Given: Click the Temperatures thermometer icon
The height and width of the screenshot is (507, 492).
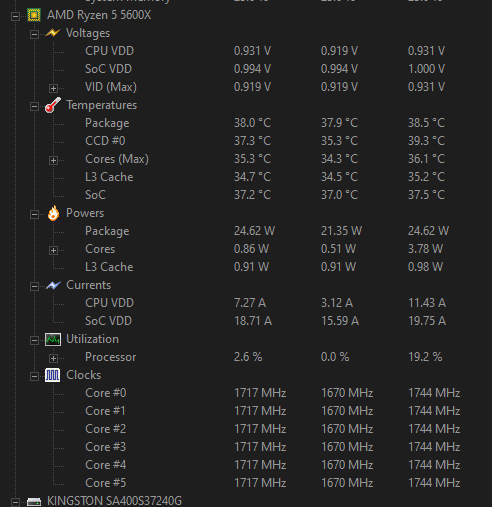Looking at the screenshot, I should pos(53,105).
